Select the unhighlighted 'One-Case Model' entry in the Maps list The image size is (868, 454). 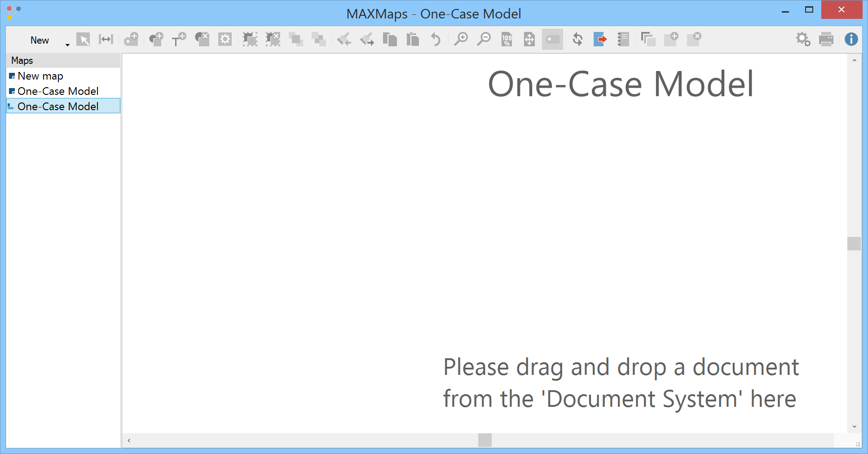(63, 91)
